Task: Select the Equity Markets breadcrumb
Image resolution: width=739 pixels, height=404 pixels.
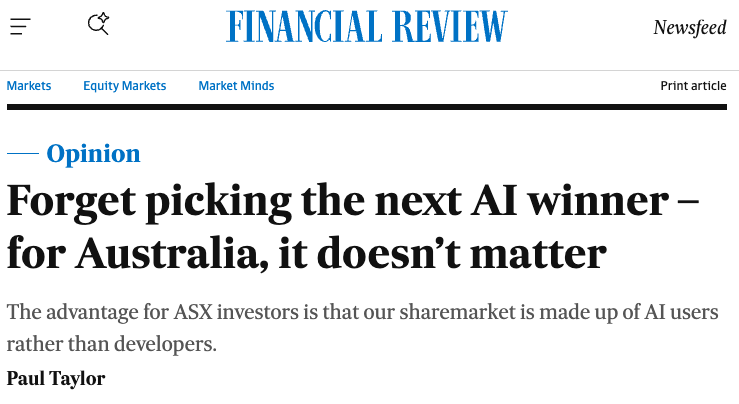Action: (124, 86)
